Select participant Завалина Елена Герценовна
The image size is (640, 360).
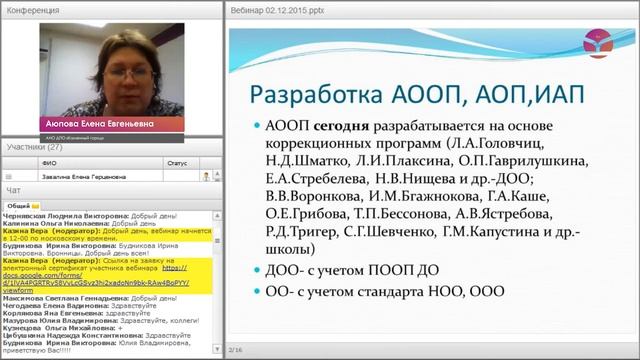(x=84, y=177)
